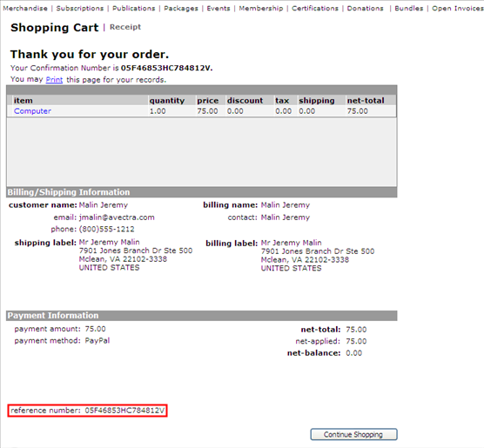Click the item column header
The height and width of the screenshot is (448, 484).
24,101
